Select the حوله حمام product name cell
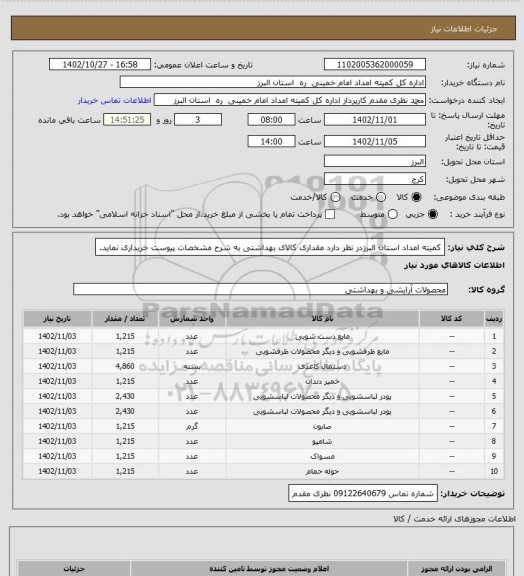524x576 pixels. click(322, 471)
